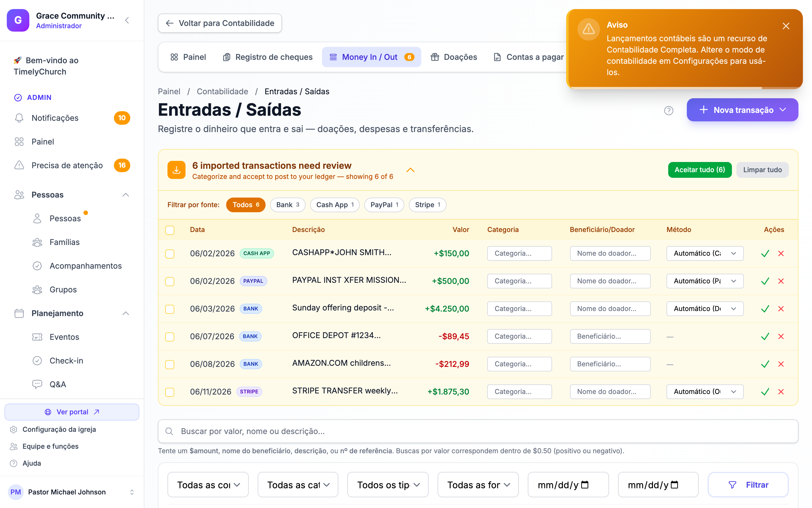This screenshot has height=508, width=812.
Task: Switch to Registro de cheques tab
Action: [x=267, y=57]
